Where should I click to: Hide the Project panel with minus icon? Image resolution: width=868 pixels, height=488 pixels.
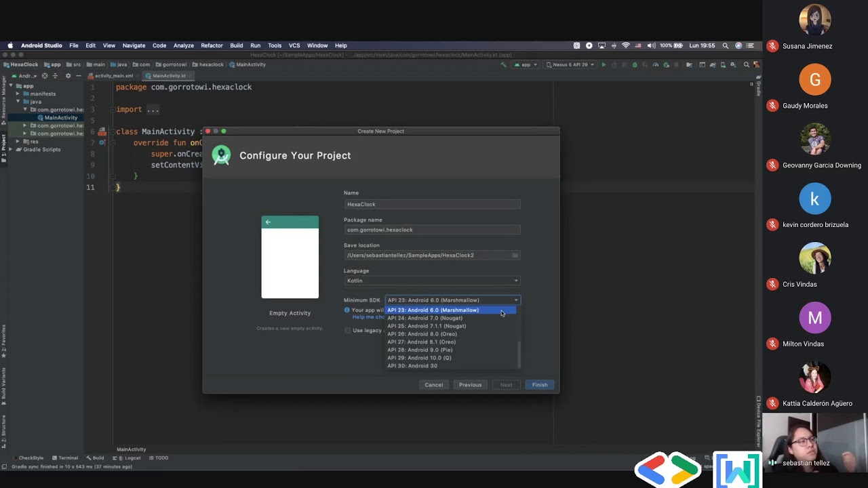77,76
